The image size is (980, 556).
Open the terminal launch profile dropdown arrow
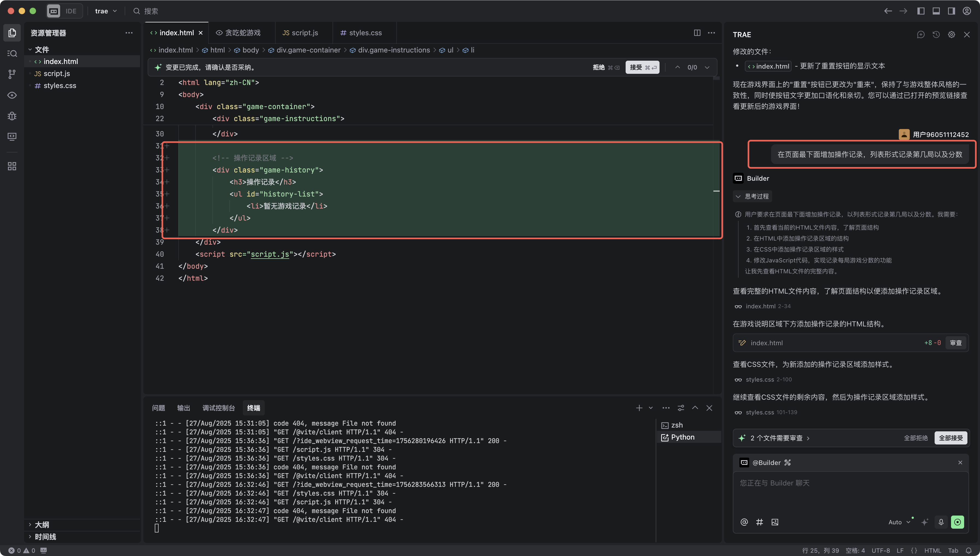click(x=651, y=408)
